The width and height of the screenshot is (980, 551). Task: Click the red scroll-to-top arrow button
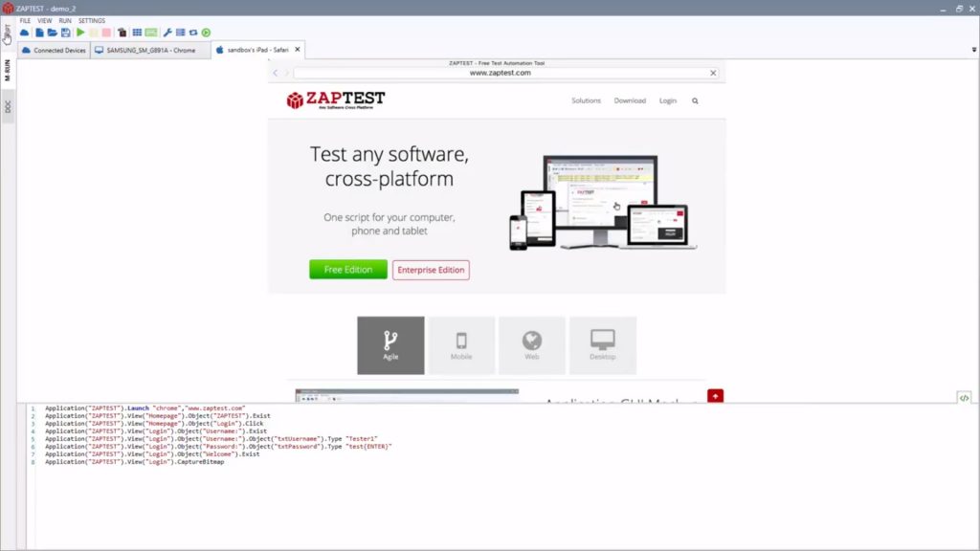(716, 396)
